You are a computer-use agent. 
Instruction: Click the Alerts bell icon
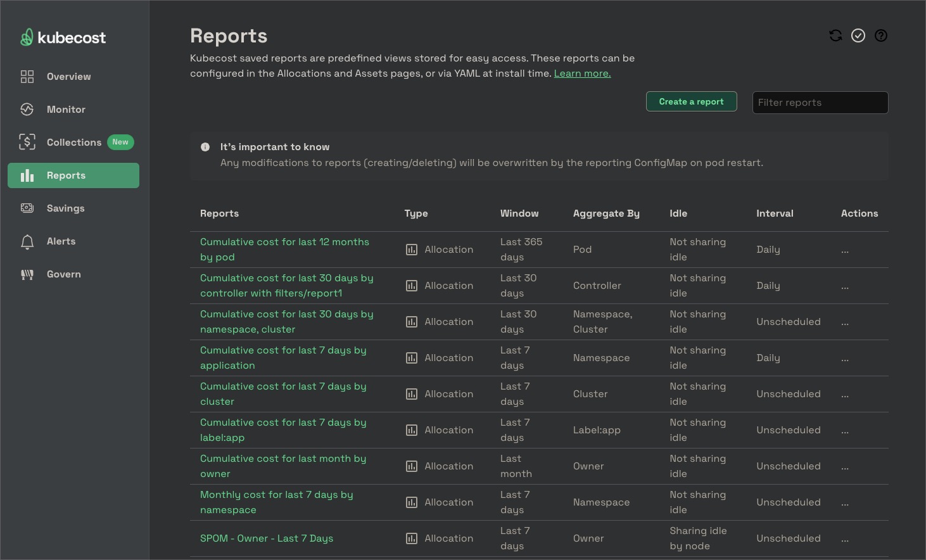(27, 242)
